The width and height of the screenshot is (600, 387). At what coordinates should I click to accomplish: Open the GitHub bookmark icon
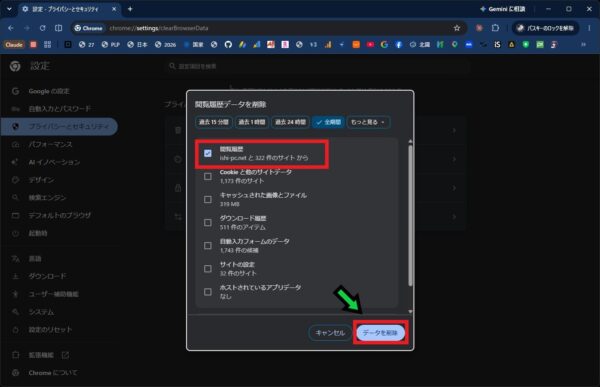tap(228, 45)
